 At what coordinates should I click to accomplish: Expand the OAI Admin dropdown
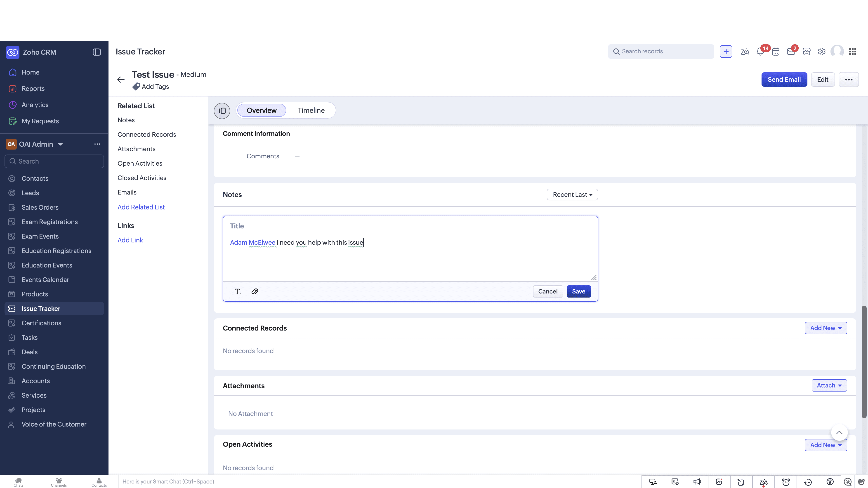(60, 144)
